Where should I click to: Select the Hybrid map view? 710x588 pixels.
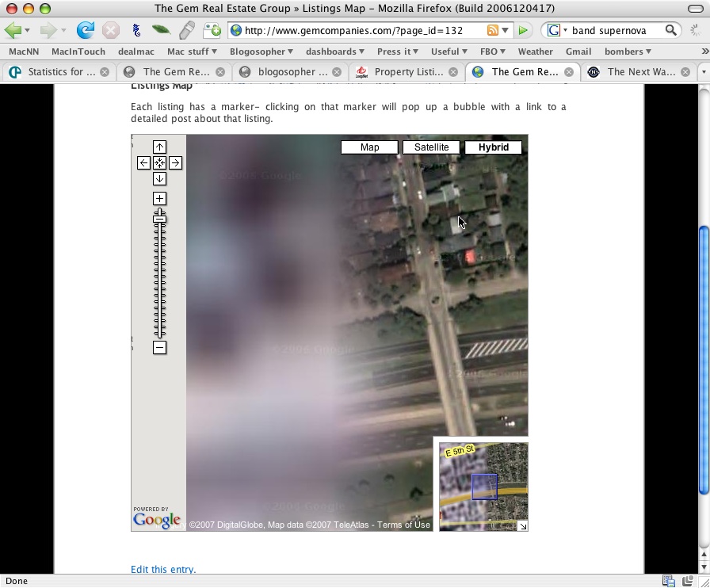coord(493,147)
